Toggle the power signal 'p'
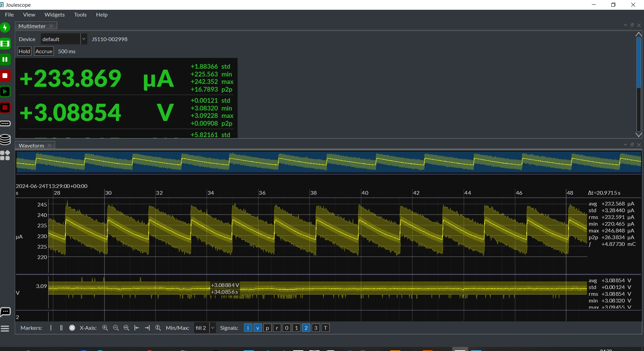This screenshot has width=644, height=351. [267, 328]
